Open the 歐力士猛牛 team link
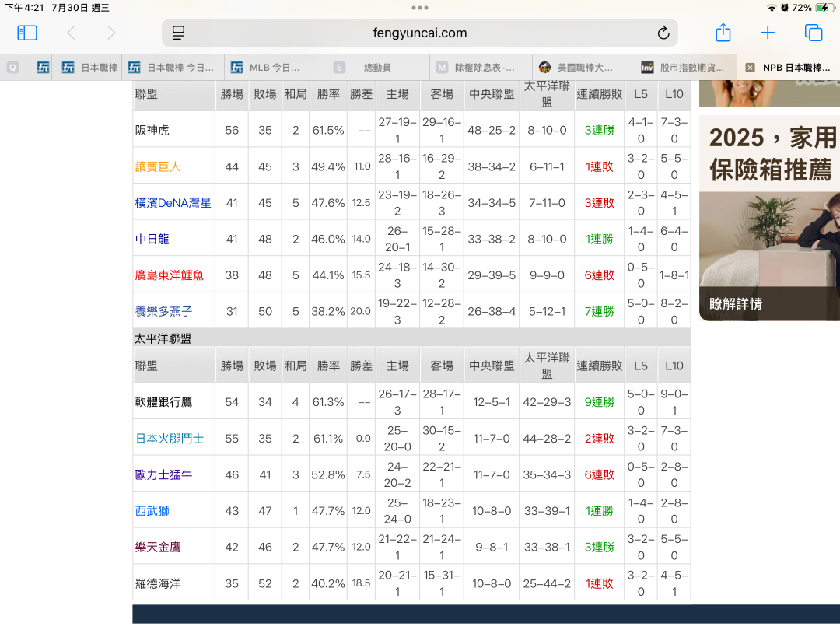Screen dimensions: 840x630 tap(163, 474)
